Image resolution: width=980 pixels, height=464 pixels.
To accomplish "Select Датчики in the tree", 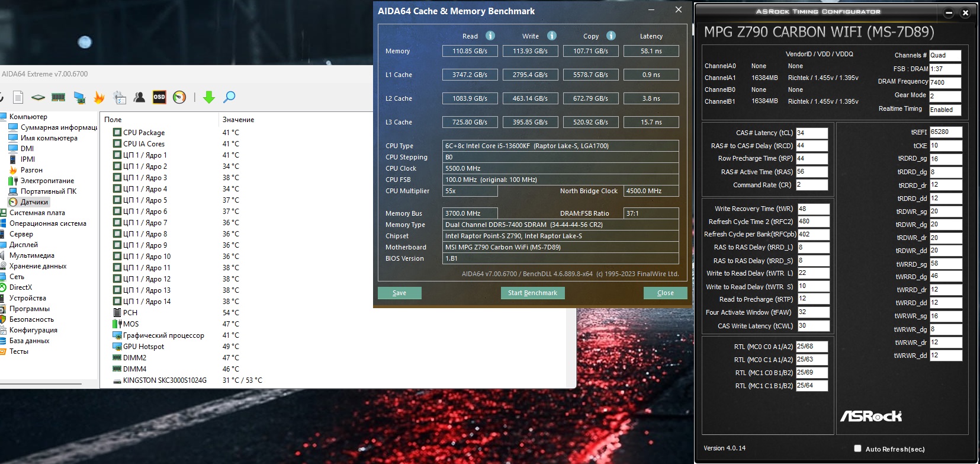I will (x=34, y=202).
